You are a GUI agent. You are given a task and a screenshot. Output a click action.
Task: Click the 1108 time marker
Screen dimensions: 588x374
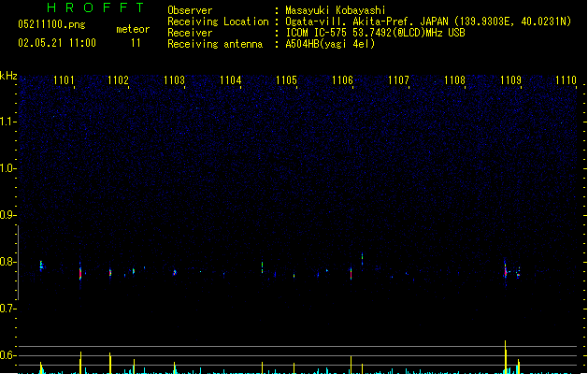pos(454,80)
